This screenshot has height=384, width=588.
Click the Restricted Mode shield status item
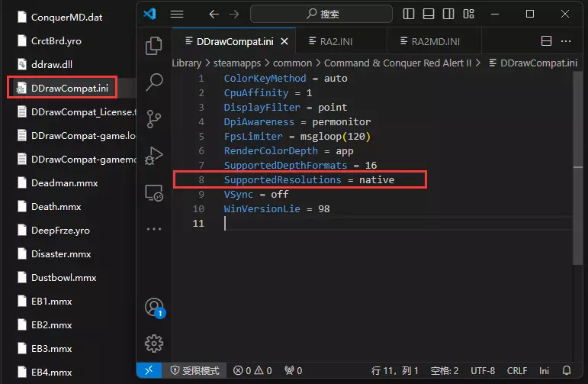tap(194, 370)
